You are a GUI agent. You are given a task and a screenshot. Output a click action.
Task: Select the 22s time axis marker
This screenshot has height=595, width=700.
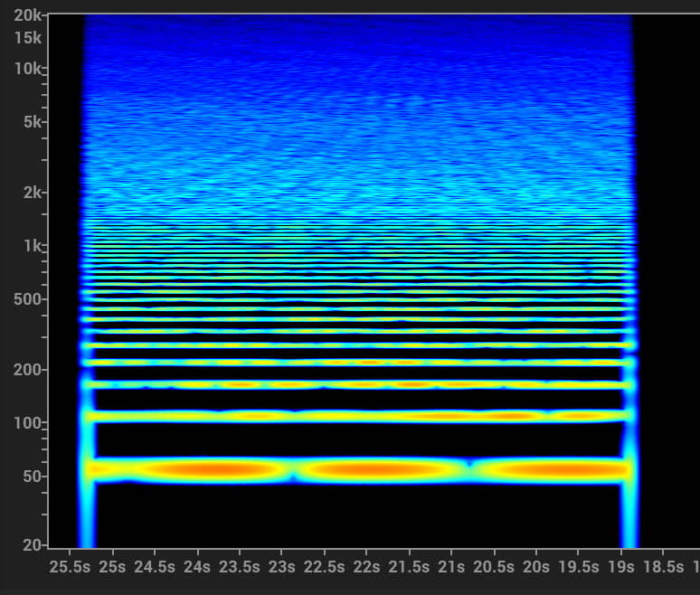(366, 567)
